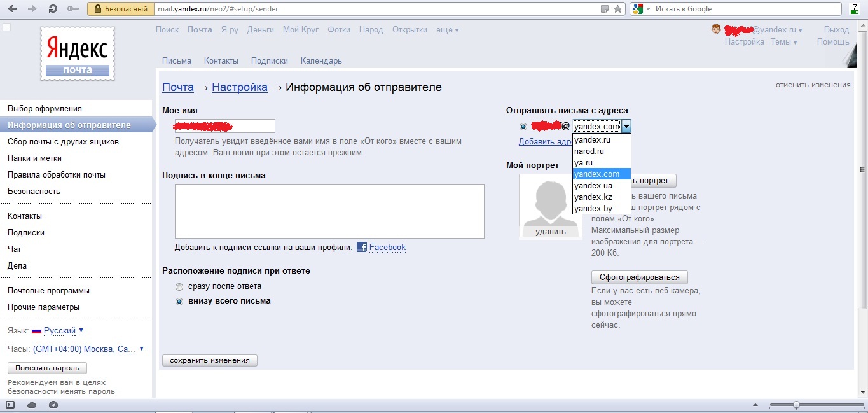
Task: Reload the page with the refresh icon
Action: coord(53,9)
